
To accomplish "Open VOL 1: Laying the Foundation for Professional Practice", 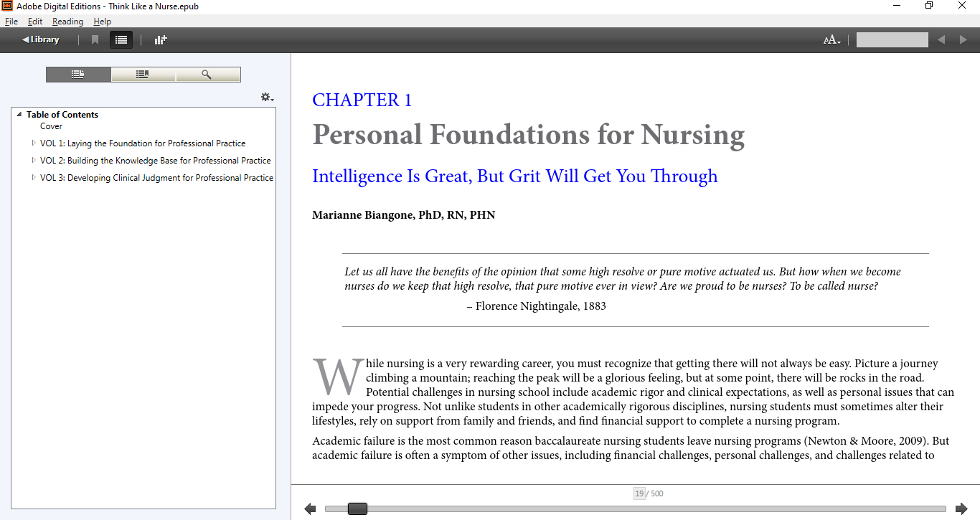I will (143, 143).
